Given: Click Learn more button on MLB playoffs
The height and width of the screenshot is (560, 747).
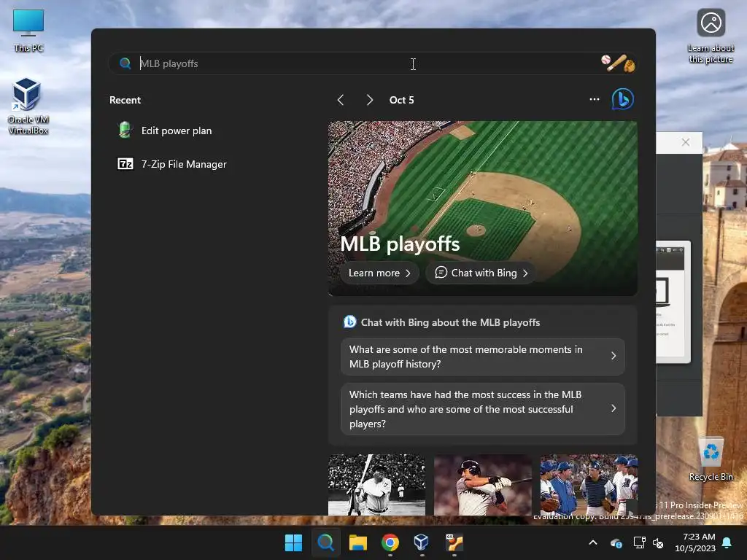Looking at the screenshot, I should tap(379, 273).
